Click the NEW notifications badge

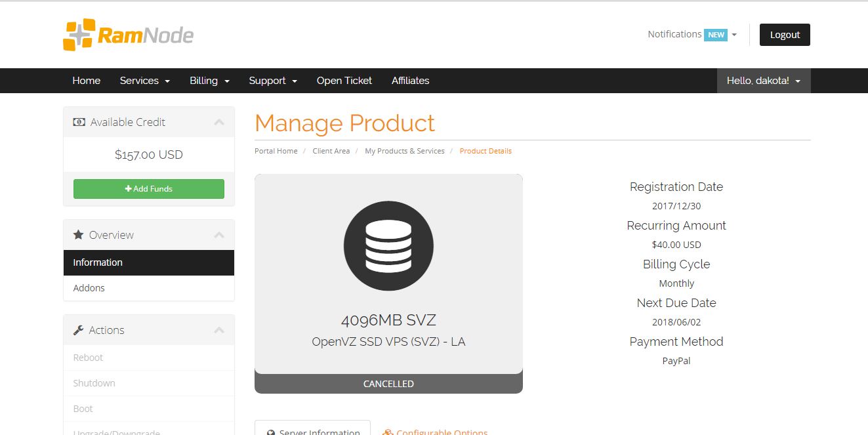click(x=716, y=35)
